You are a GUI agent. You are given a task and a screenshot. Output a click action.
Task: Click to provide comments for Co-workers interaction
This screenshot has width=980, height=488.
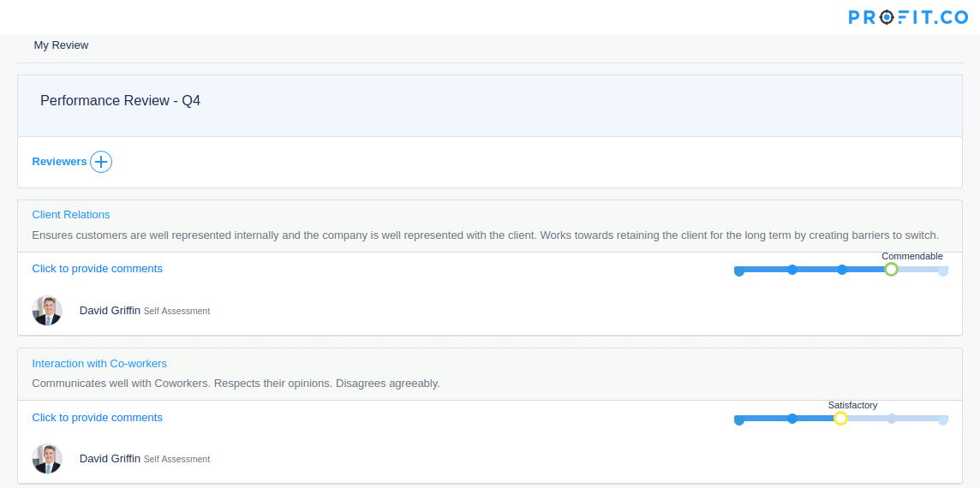point(97,418)
